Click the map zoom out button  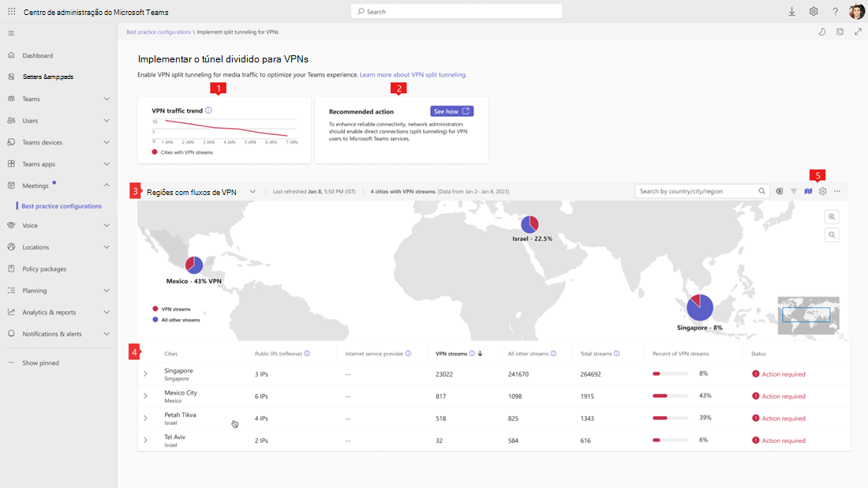tap(831, 235)
